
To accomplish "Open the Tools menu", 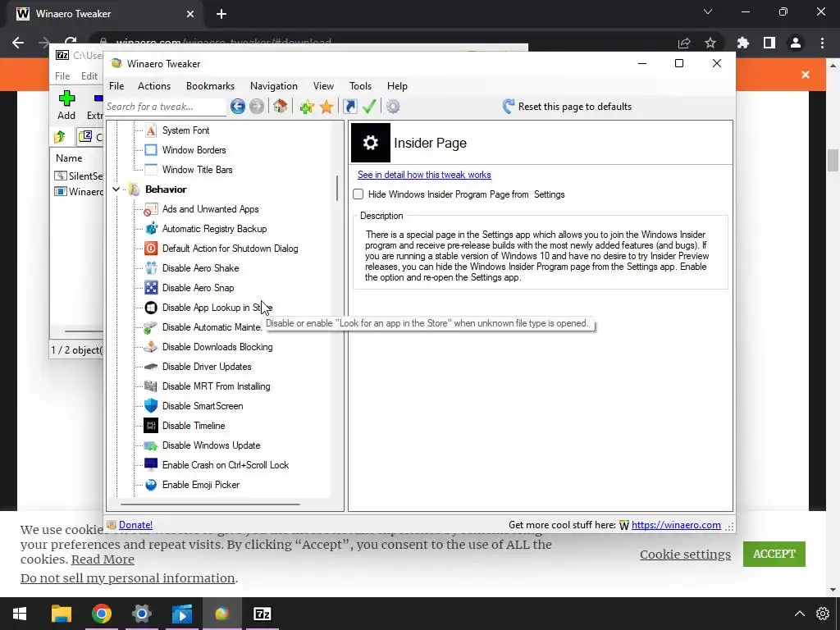I will tap(361, 86).
